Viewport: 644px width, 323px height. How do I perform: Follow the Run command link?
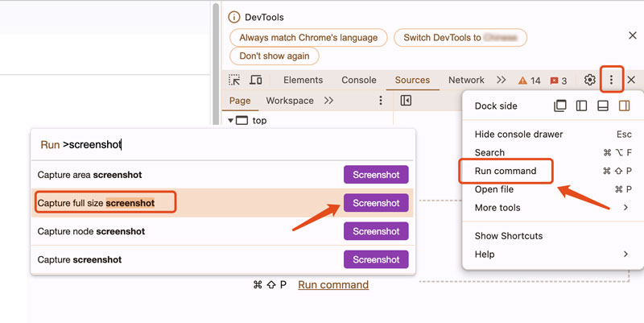333,285
